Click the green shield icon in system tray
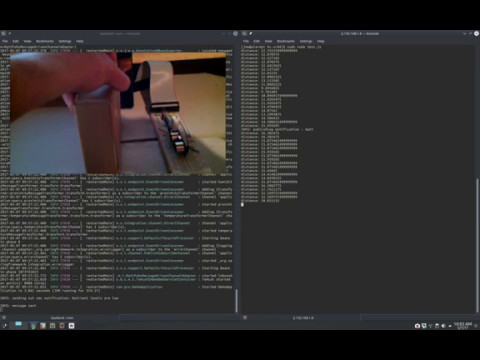The height and width of the screenshot is (360, 480). pos(424,326)
